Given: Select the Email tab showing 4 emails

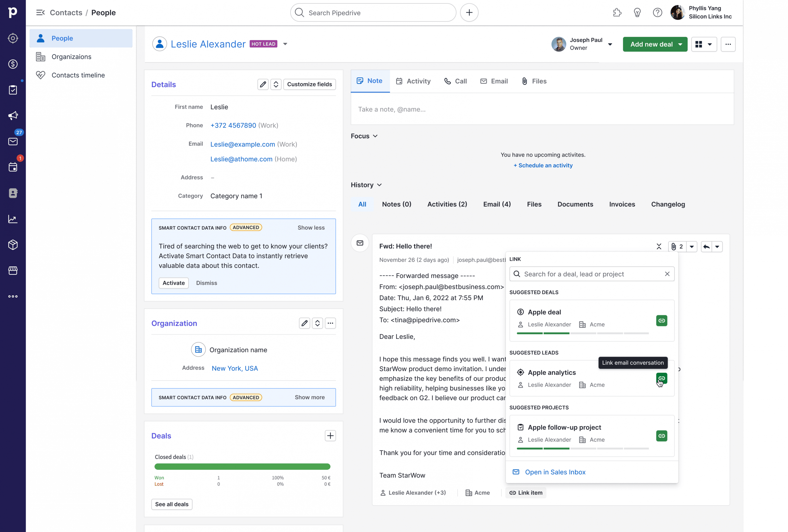Looking at the screenshot, I should 497,204.
